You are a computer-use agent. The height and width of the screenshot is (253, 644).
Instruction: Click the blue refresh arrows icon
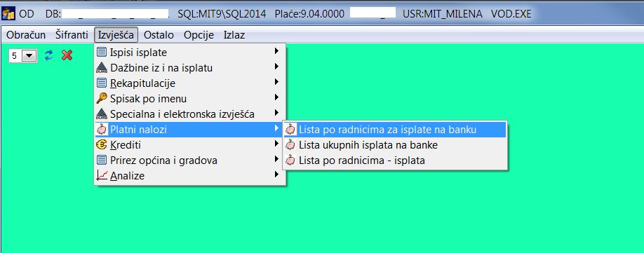(49, 55)
